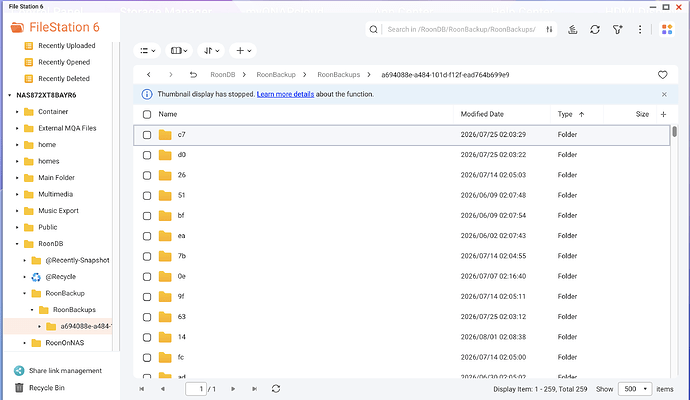690x400 pixels.
Task: Add current folder to favorites heart icon
Action: point(662,75)
